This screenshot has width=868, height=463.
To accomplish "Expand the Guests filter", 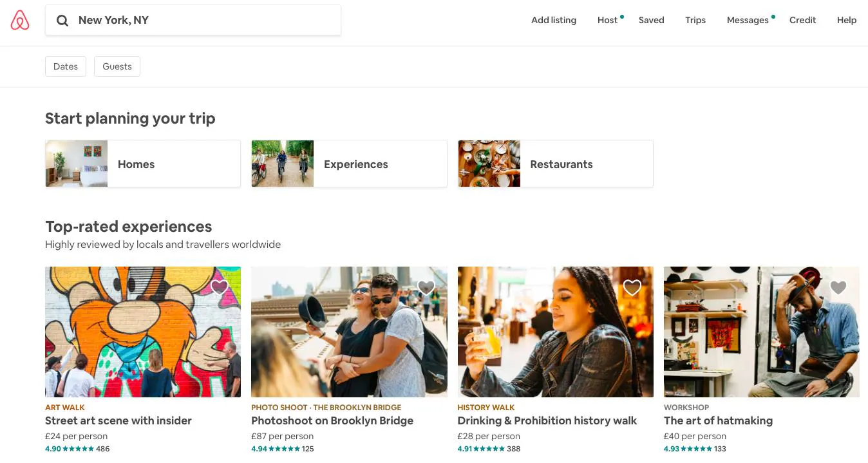I will (x=117, y=66).
